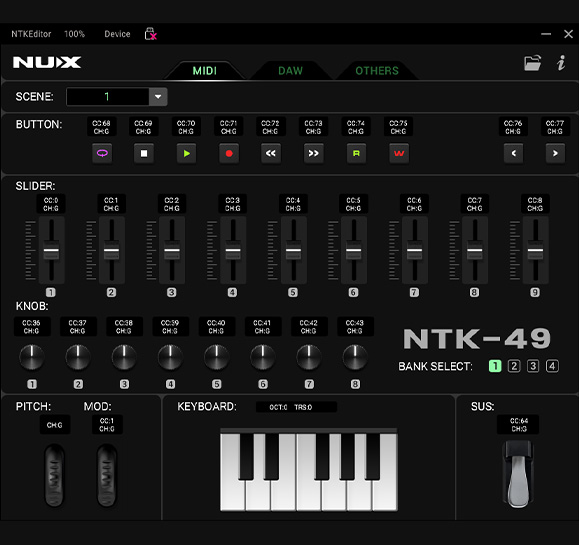Click slider 9 fader handle
The height and width of the screenshot is (545, 579).
pos(535,250)
